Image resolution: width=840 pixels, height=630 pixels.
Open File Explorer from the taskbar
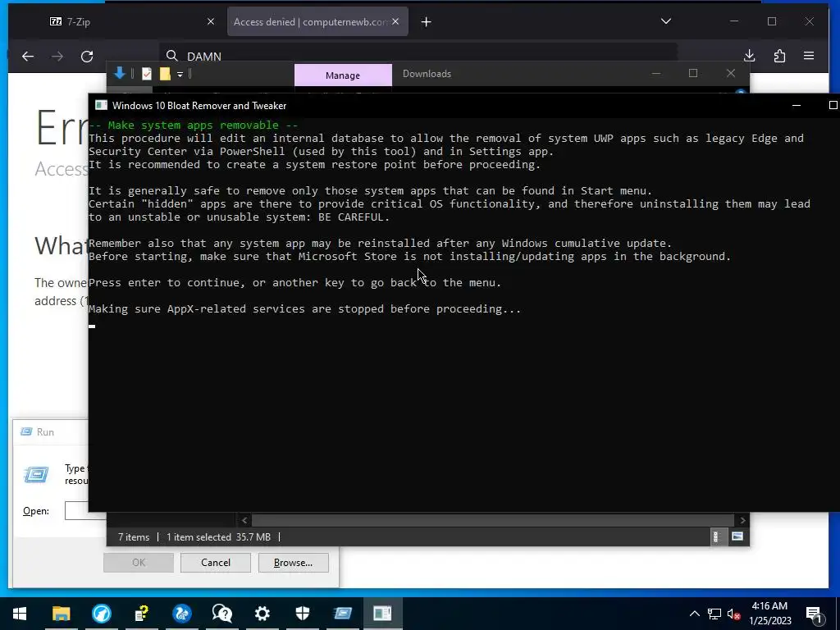click(61, 614)
